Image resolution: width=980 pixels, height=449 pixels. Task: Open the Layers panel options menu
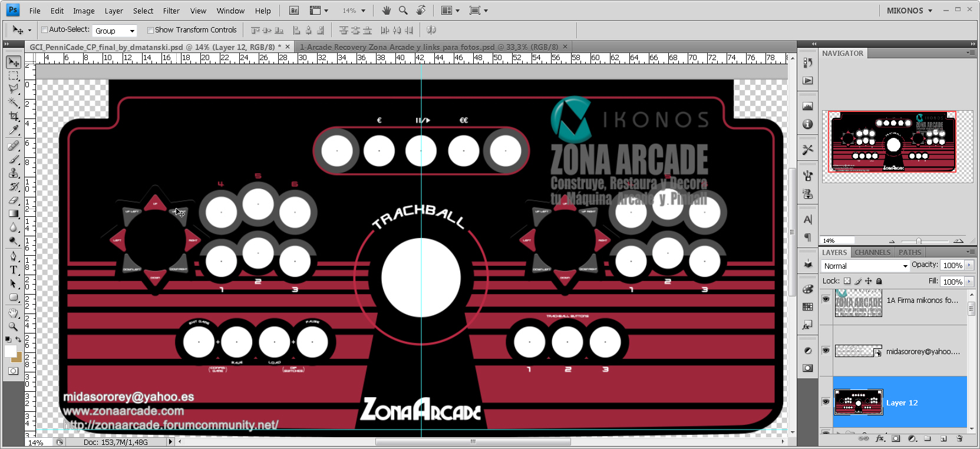(970, 252)
